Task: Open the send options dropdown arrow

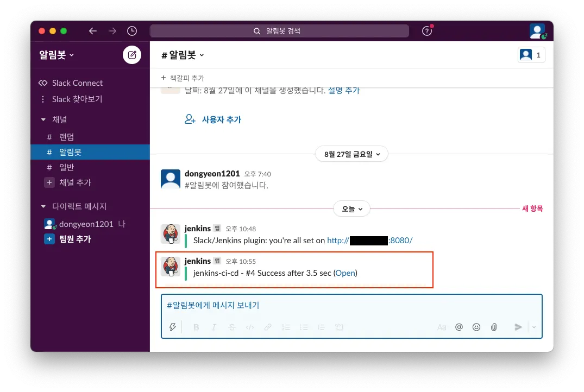Action: pyautogui.click(x=534, y=327)
